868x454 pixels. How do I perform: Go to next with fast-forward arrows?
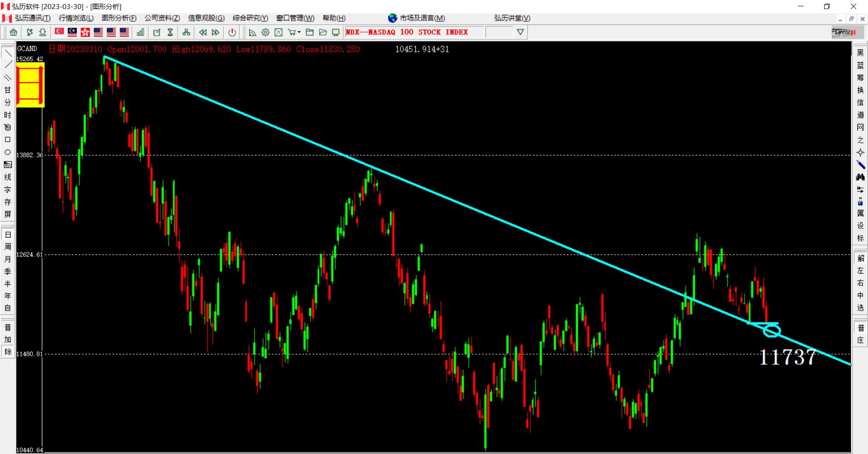[216, 32]
